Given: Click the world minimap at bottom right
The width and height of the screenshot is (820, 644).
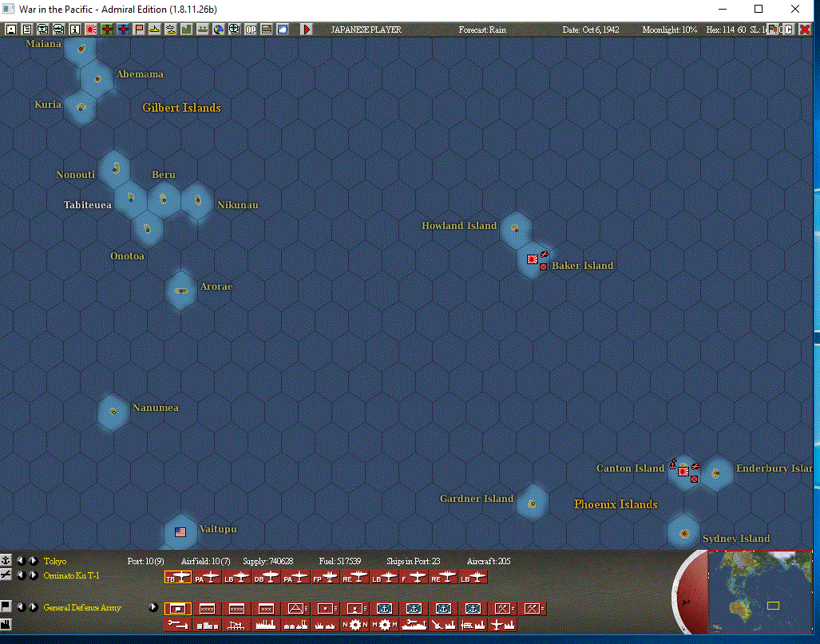Looking at the screenshot, I should pyautogui.click(x=759, y=591).
